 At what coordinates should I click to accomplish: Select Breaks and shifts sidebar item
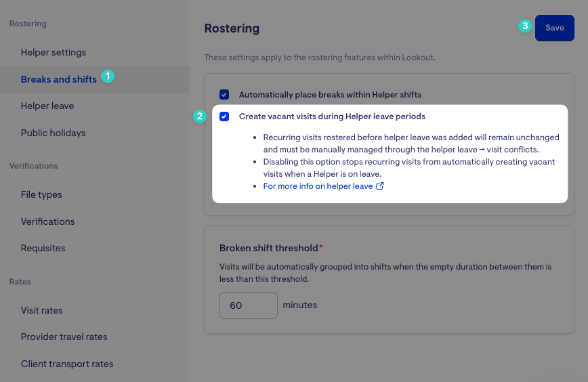[x=59, y=79]
